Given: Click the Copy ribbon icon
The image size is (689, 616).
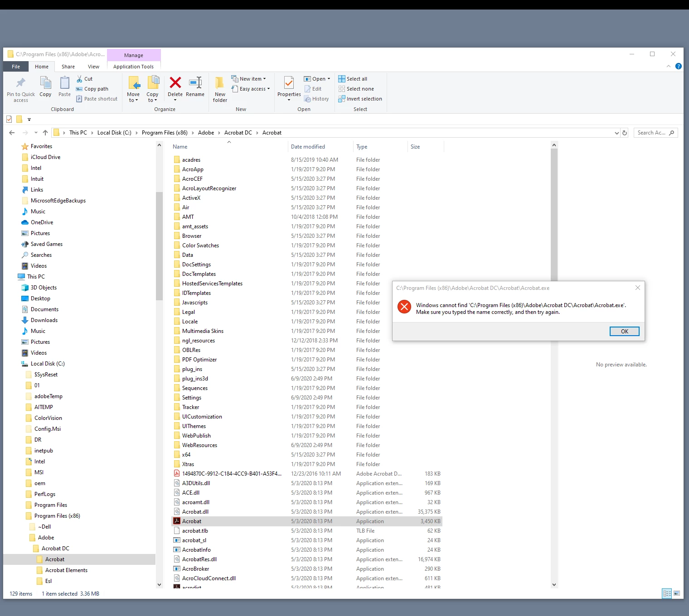Looking at the screenshot, I should point(45,83).
